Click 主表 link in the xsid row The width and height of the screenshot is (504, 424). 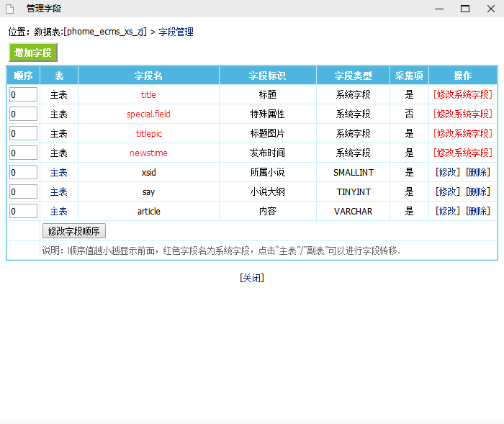pyautogui.click(x=59, y=172)
